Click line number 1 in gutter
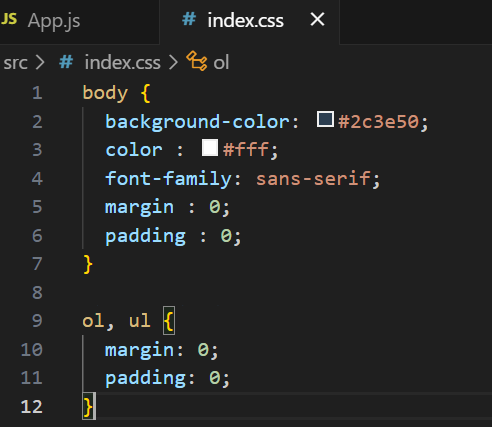The image size is (492, 427). pos(37,93)
